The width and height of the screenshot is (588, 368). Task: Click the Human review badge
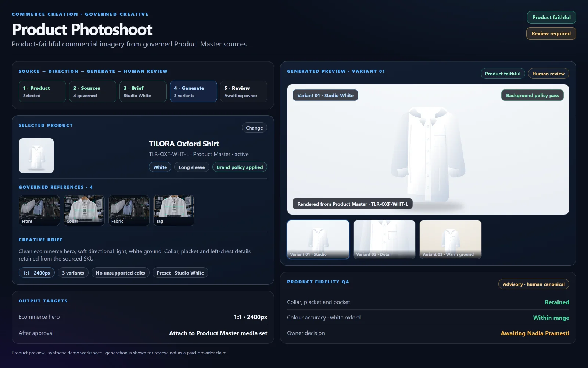(x=548, y=74)
